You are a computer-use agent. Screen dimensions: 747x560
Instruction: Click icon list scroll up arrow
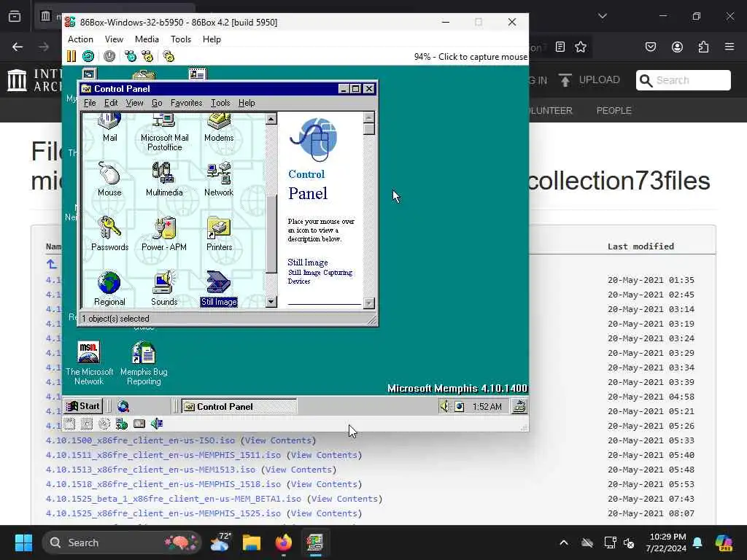click(271, 119)
